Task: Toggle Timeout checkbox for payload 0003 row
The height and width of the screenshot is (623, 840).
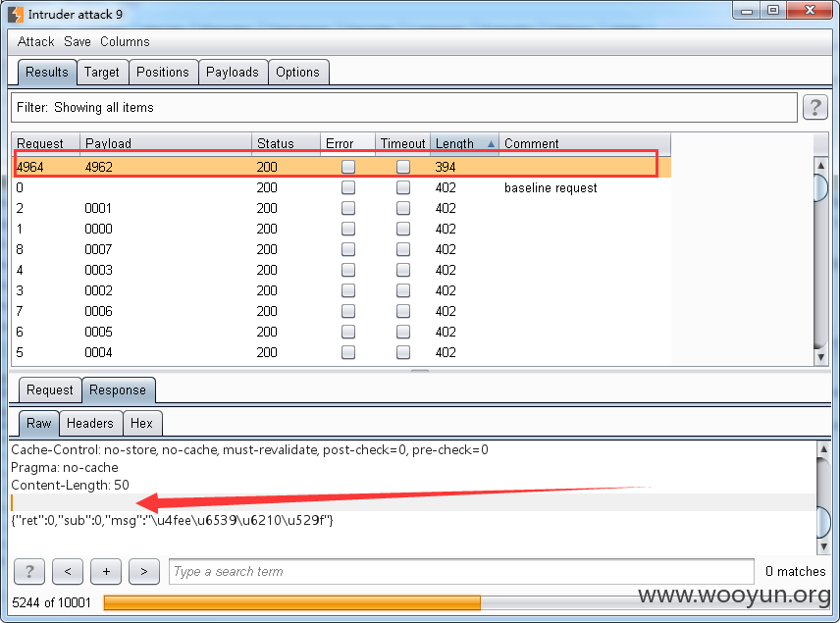Action: (403, 270)
